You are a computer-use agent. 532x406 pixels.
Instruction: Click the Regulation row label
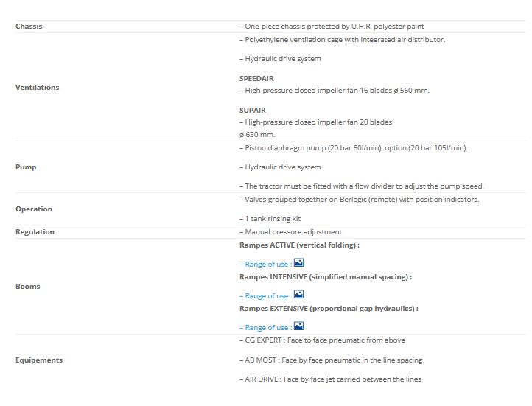click(35, 232)
